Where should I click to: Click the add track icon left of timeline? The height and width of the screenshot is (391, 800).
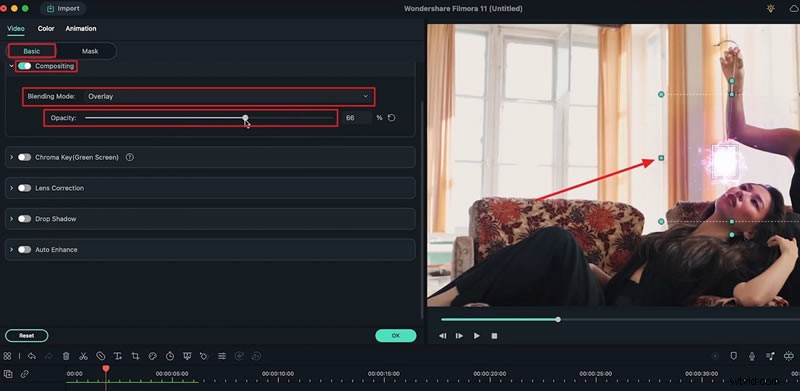click(x=8, y=374)
